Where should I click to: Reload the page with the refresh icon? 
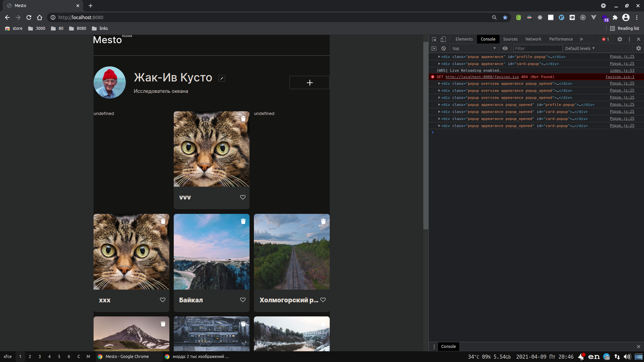pos(29,17)
